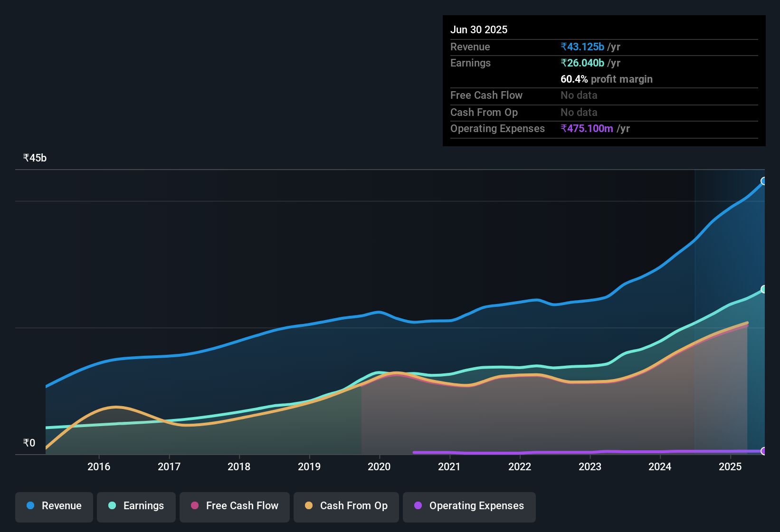Open the Earnings legend entry

(136, 506)
